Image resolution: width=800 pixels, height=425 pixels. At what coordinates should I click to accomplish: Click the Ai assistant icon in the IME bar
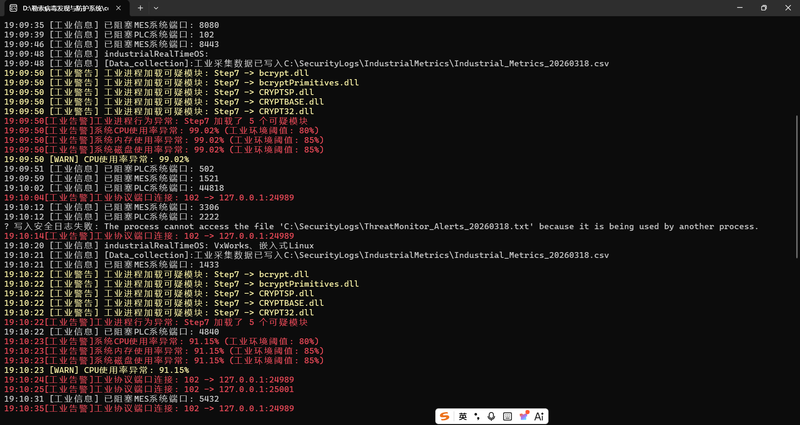point(539,416)
